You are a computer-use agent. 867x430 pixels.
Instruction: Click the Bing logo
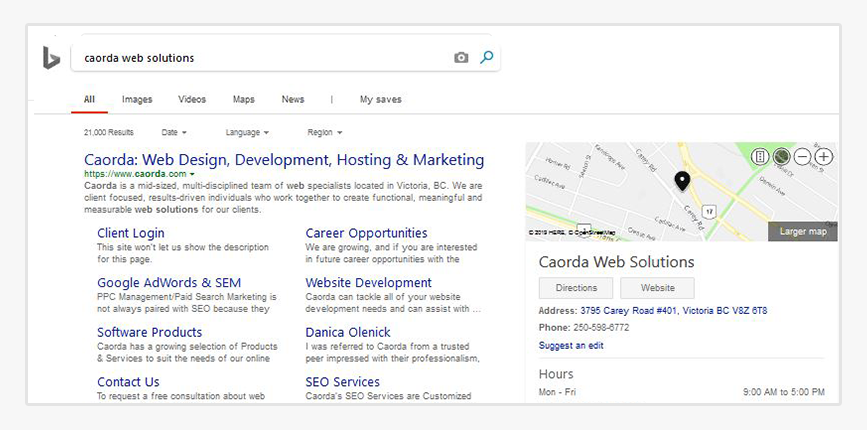[51, 57]
